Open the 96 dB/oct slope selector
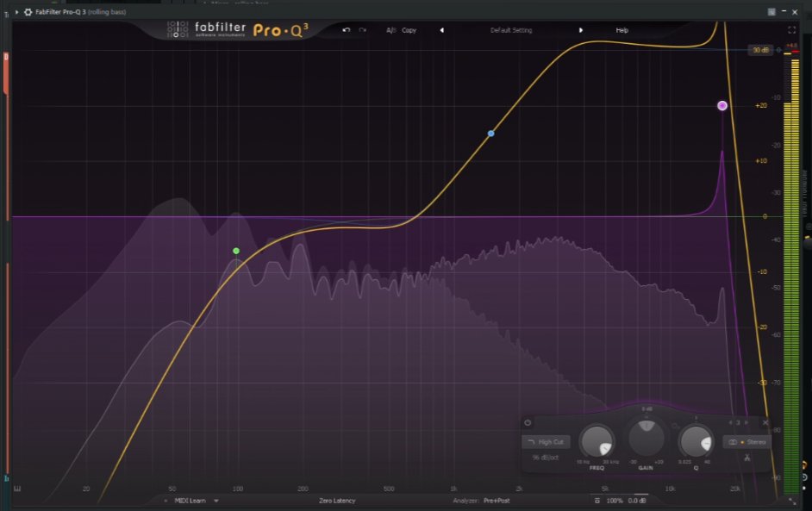The height and width of the screenshot is (511, 812). pyautogui.click(x=546, y=458)
